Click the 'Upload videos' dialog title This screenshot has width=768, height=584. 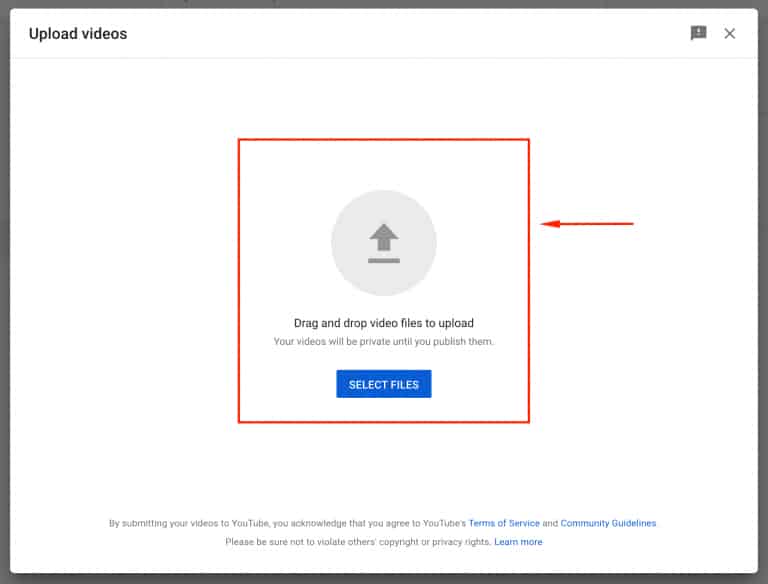(78, 34)
